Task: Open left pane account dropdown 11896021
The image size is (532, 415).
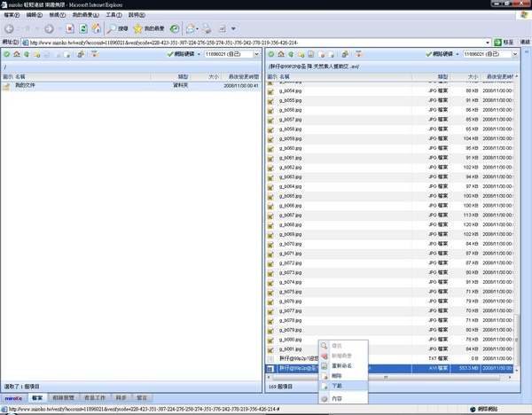Action: coord(256,54)
